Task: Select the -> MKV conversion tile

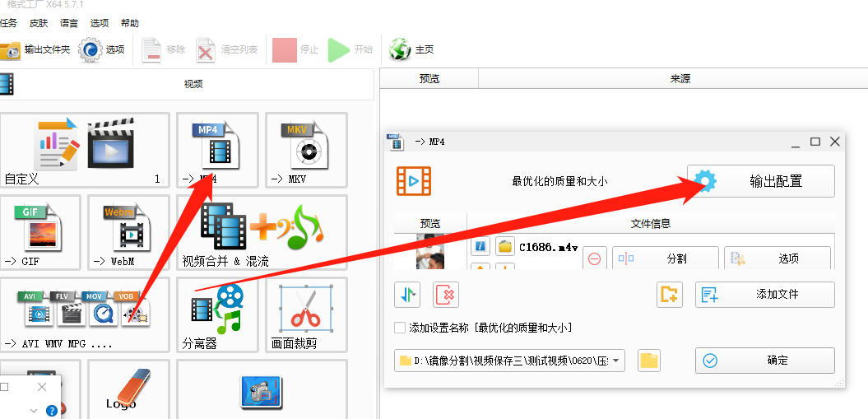Action: point(306,150)
